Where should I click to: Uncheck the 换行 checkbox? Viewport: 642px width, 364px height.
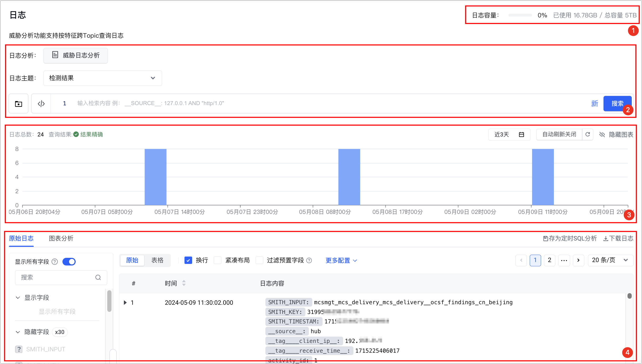coord(188,260)
